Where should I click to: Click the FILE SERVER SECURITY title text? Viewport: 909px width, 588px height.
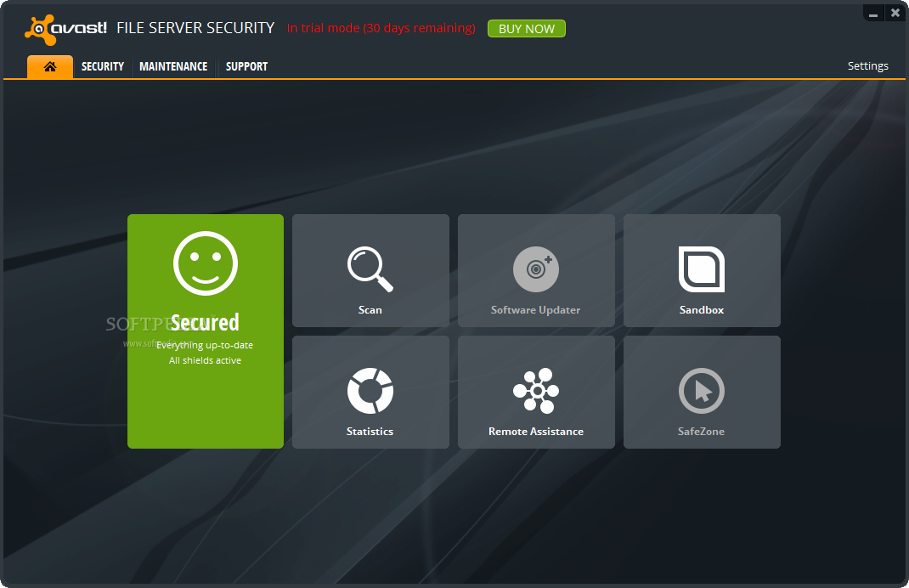click(x=195, y=28)
